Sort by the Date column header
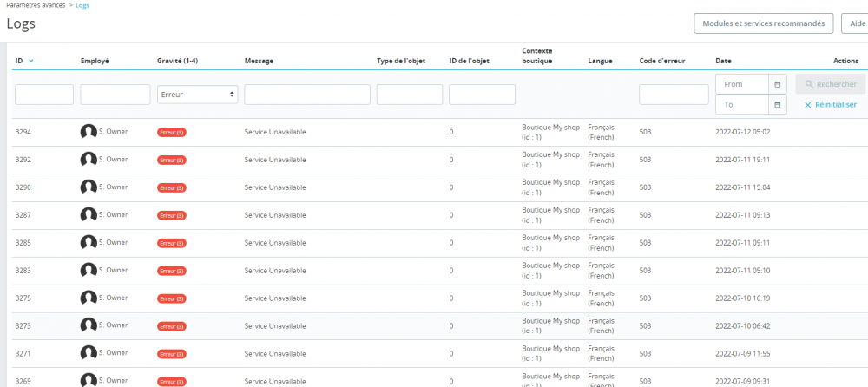This screenshot has height=387, width=868. click(724, 61)
